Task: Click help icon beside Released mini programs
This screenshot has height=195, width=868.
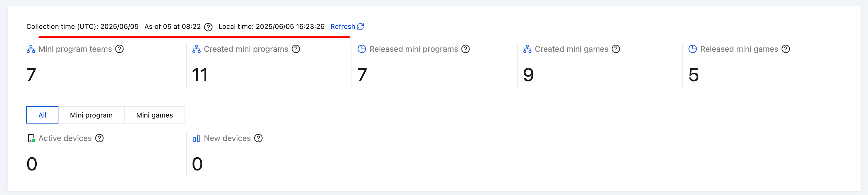Action: click(465, 49)
